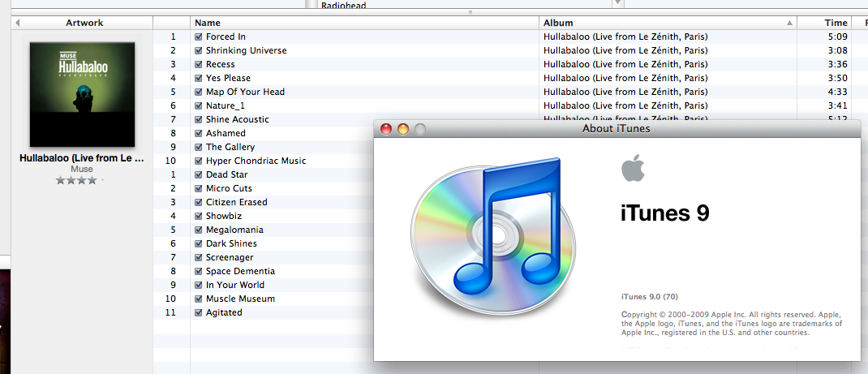Click the version text iTunes 9.0 (70)
Image resolution: width=868 pixels, height=374 pixels.
coord(649,297)
